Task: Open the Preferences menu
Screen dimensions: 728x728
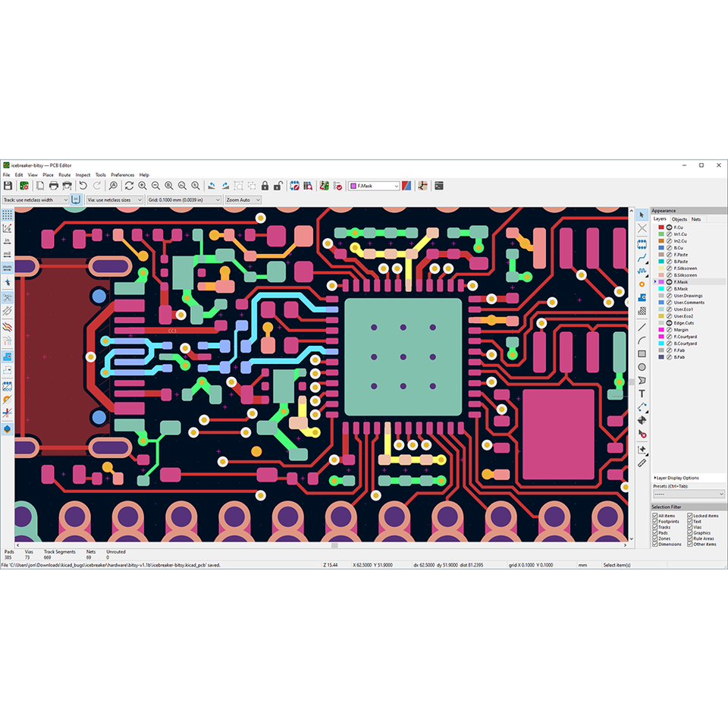Action: pyautogui.click(x=123, y=175)
